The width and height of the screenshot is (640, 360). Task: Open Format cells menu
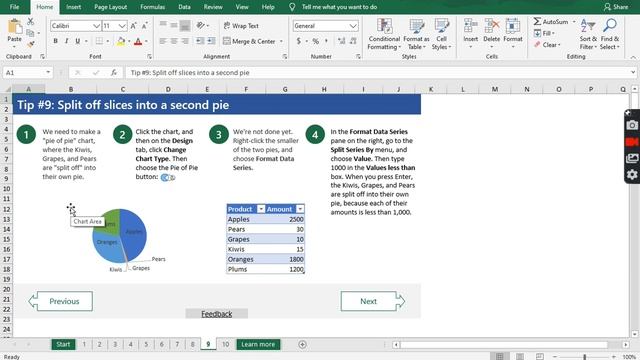513,33
